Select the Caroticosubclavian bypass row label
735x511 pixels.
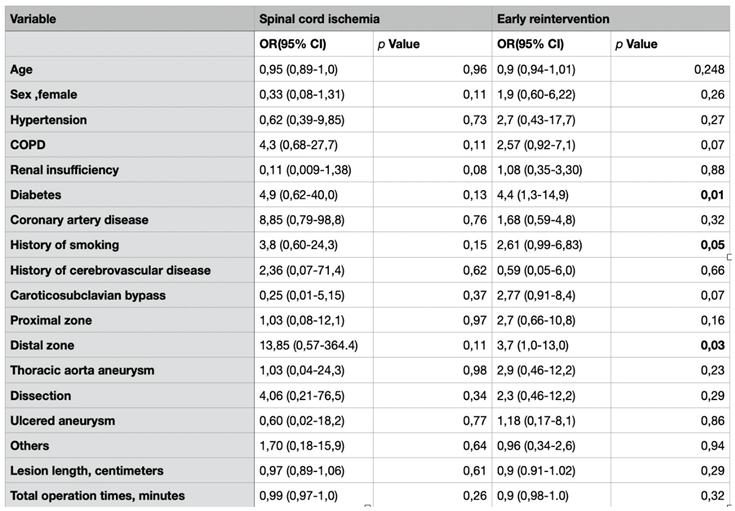88,295
